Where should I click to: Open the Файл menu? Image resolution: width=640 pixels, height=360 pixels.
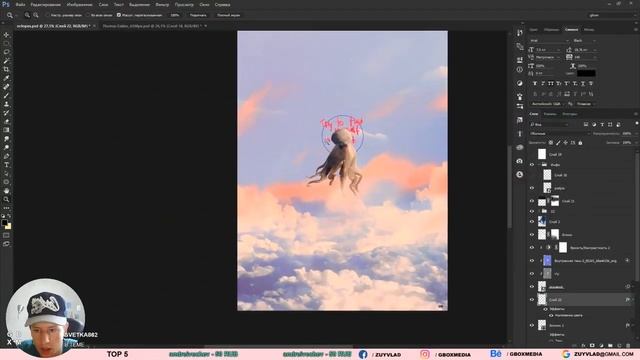tap(20, 5)
